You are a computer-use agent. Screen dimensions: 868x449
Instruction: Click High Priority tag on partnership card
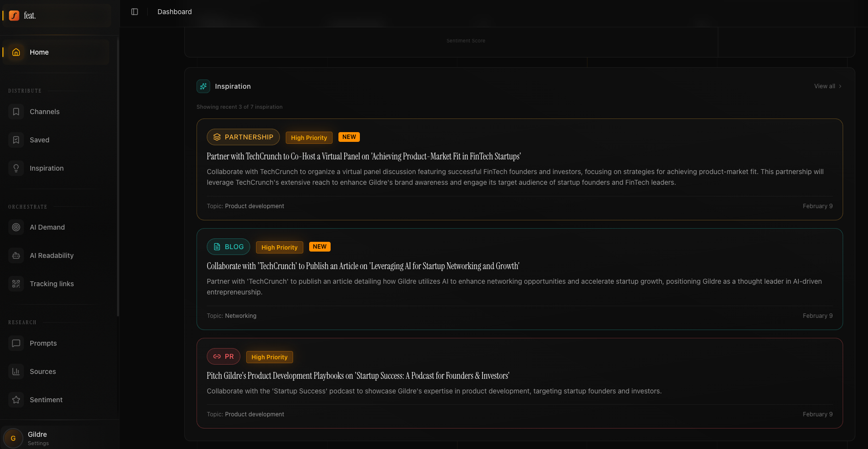[309, 138]
